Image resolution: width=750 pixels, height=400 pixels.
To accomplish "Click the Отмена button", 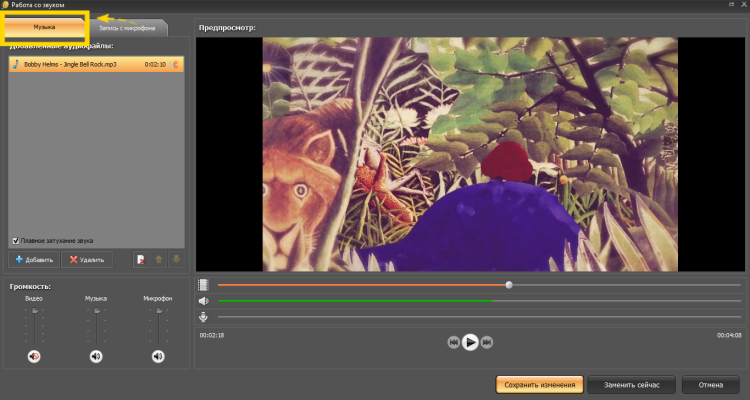I will pyautogui.click(x=711, y=385).
